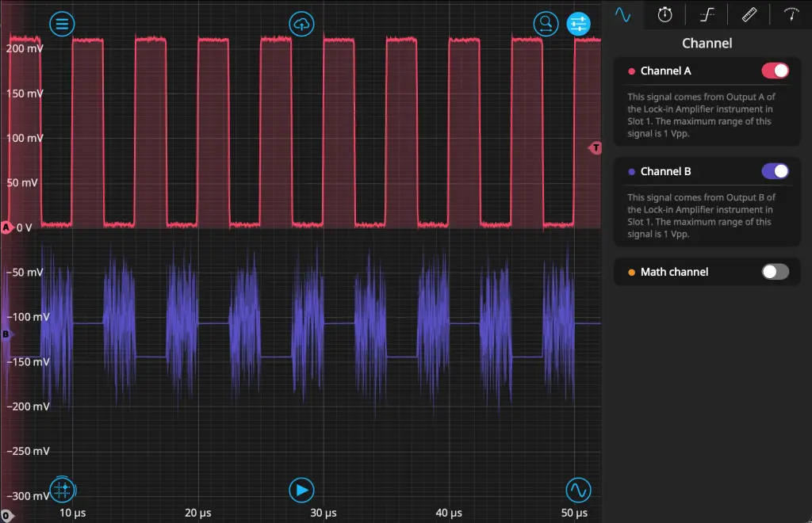Switch to the Trigger edge tab
Image resolution: width=812 pixels, height=523 pixels.
[707, 14]
